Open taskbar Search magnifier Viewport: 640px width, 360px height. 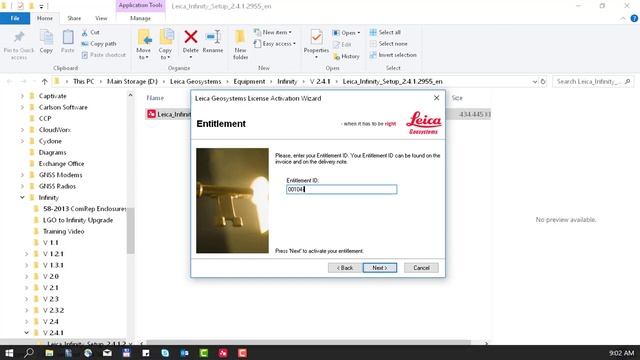29,353
